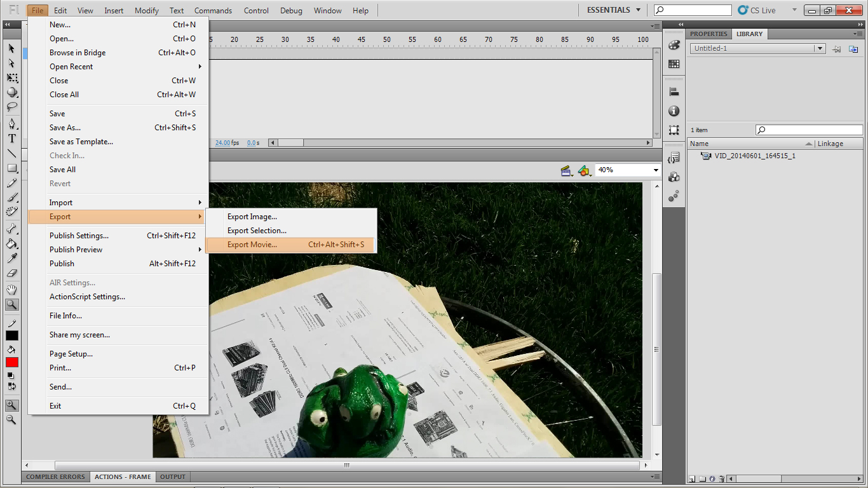Select the Hand tool
The height and width of the screenshot is (488, 868).
point(11,290)
